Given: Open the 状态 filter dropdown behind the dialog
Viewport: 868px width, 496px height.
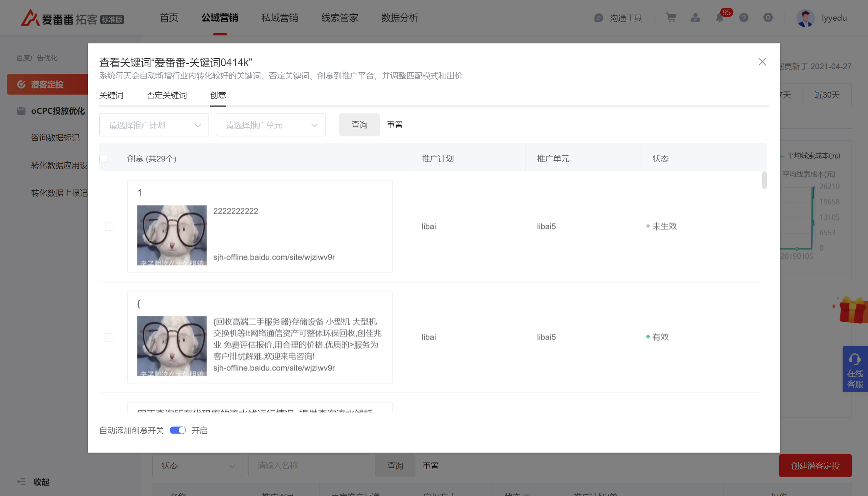Looking at the screenshot, I should tap(197, 466).
